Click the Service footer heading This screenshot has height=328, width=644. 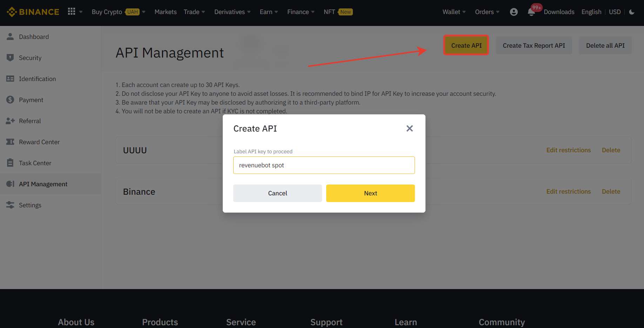point(241,322)
